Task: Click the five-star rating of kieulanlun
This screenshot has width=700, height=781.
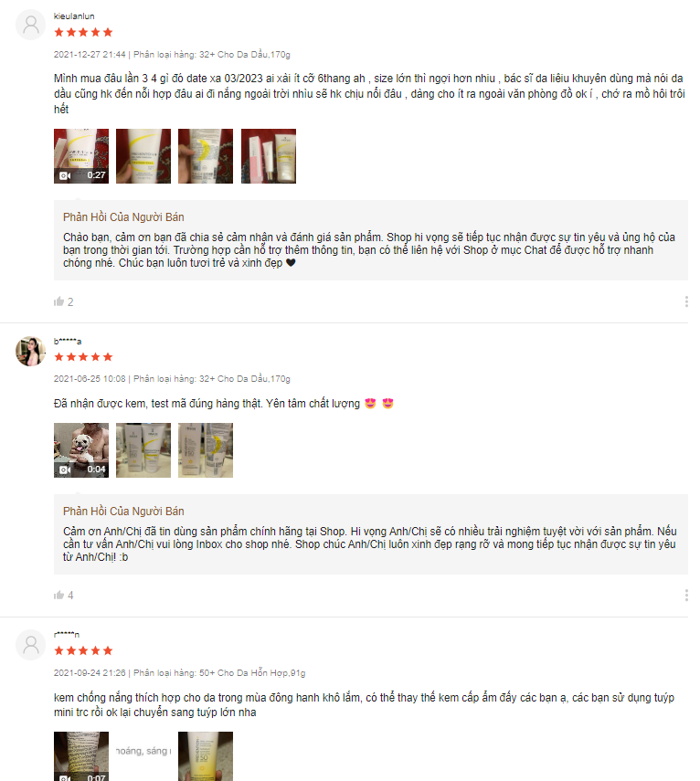Action: click(x=83, y=32)
